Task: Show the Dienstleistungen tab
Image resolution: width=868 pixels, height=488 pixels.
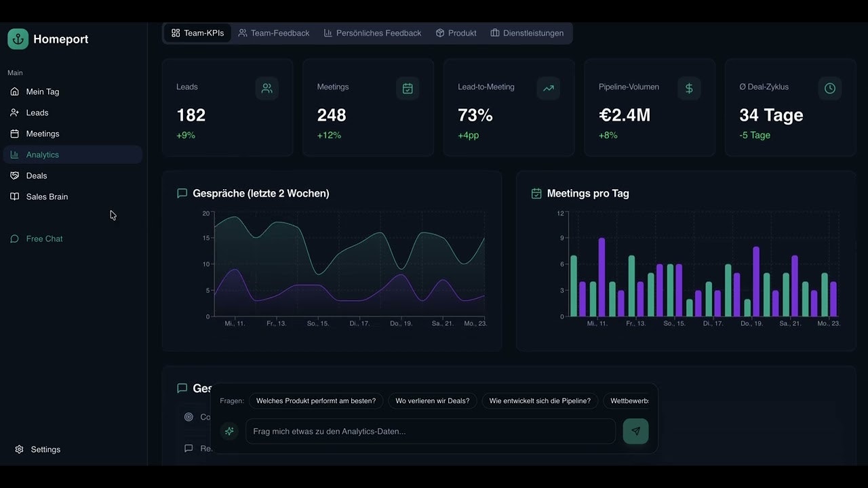Action: tap(527, 33)
